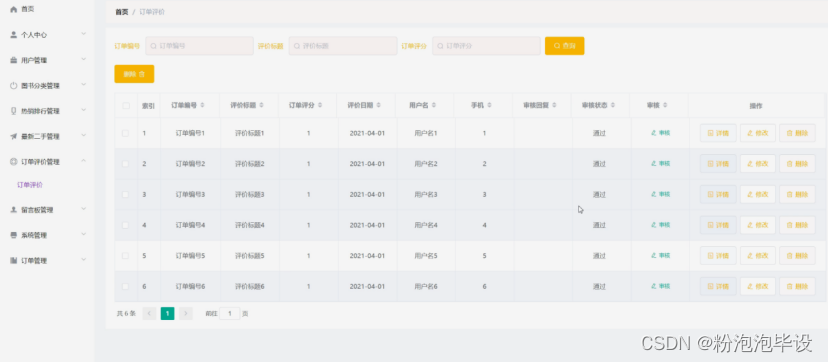
Task: Sort table by 手机 column arrows
Action: (x=490, y=106)
